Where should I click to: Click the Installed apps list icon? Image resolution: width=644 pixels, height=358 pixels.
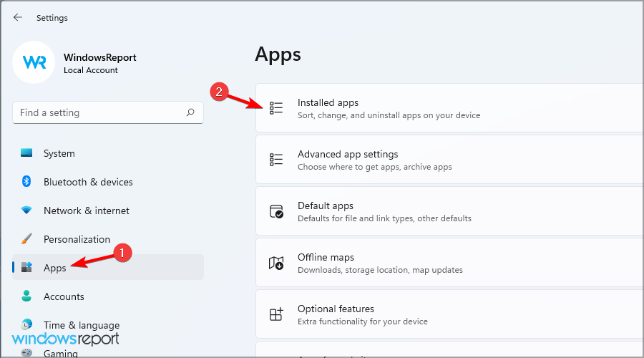pos(276,108)
